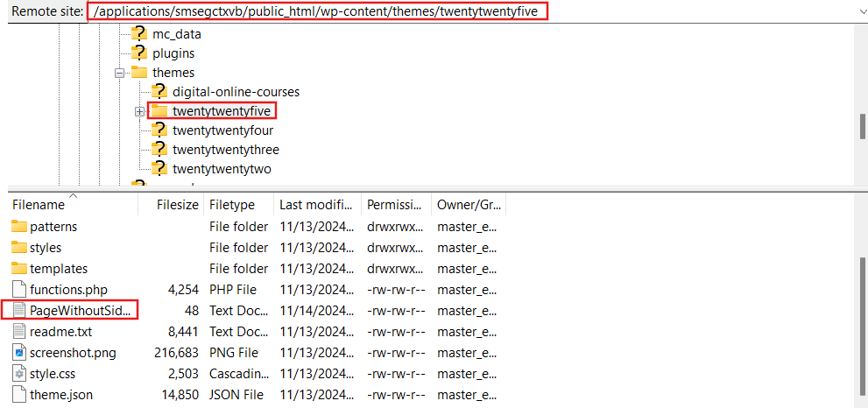This screenshot has width=868, height=408.
Task: Click the digital-online-courses unknown-folder icon
Action: tap(159, 91)
